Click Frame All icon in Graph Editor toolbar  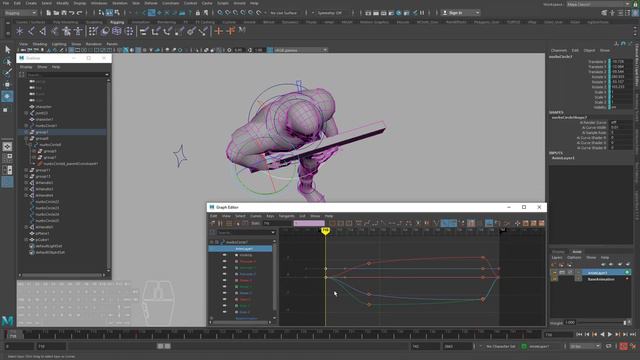pyautogui.click(x=332, y=223)
